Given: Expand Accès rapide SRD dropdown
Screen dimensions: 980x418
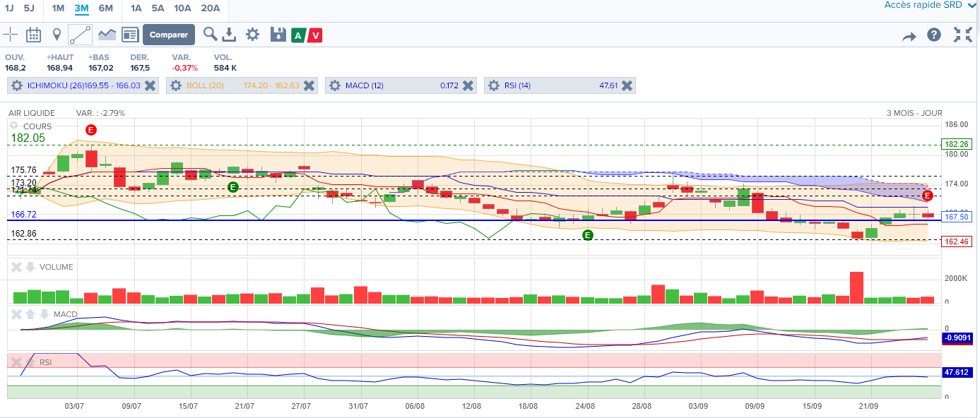Looking at the screenshot, I should pos(931,5).
